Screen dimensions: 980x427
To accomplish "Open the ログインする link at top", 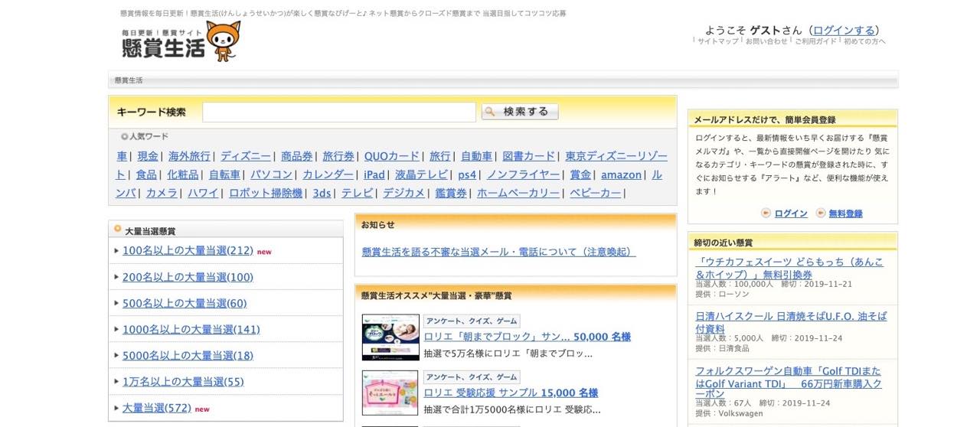I will coord(844,30).
